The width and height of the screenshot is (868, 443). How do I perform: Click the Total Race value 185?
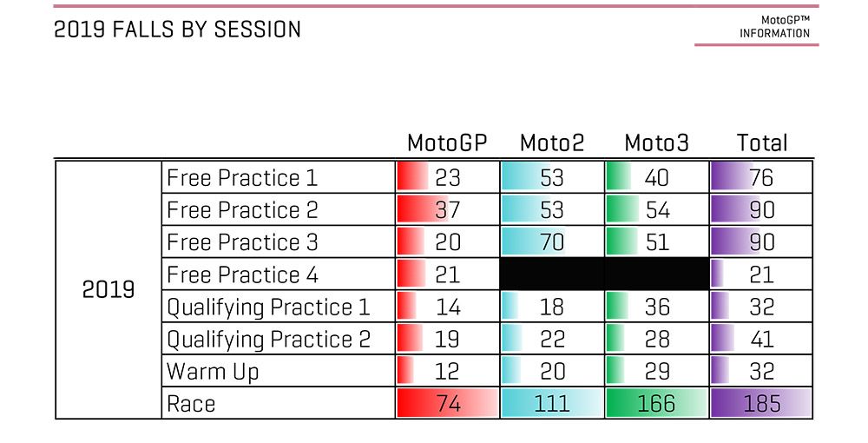(x=762, y=403)
